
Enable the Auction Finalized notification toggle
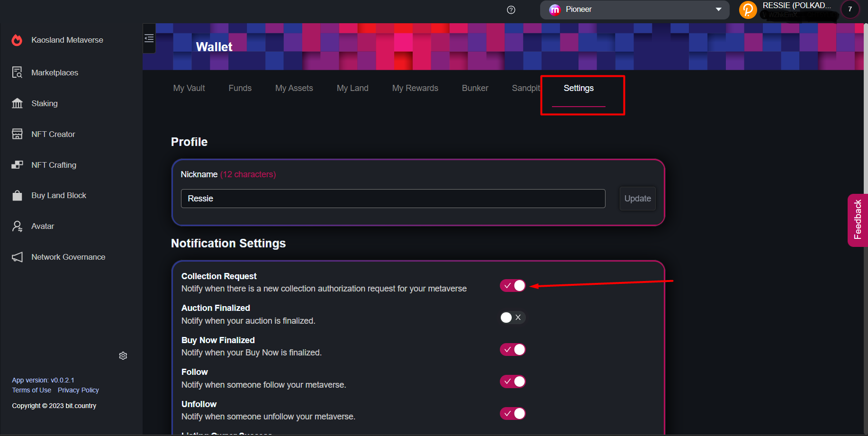[513, 318]
